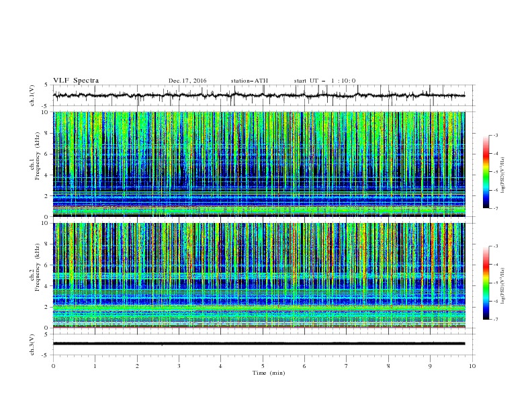This screenshot has width=532, height=411.
Task: Click the "10" tick label on Time axis
Action: point(472,366)
